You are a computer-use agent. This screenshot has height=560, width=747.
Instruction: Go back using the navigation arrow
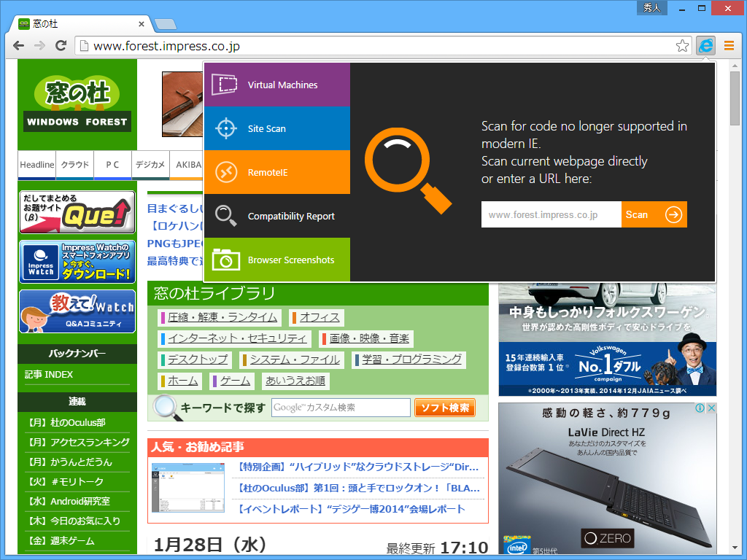18,45
